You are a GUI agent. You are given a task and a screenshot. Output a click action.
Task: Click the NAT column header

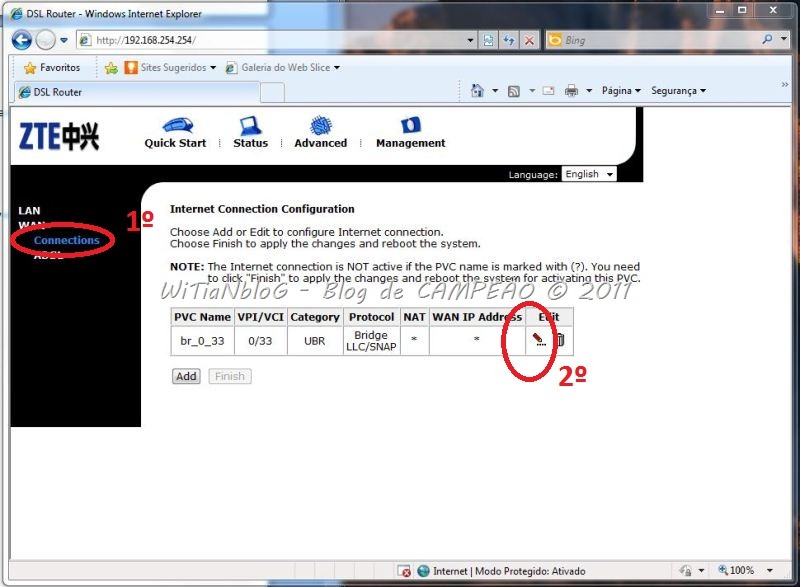[414, 317]
